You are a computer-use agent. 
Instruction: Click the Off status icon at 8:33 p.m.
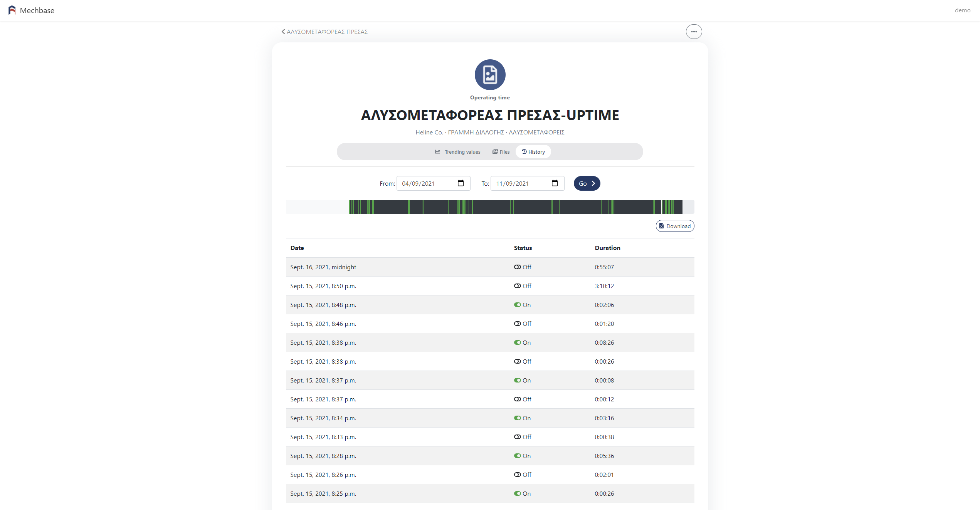(517, 437)
